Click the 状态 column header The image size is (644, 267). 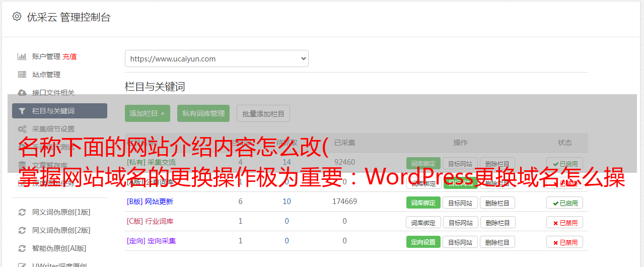point(565,143)
